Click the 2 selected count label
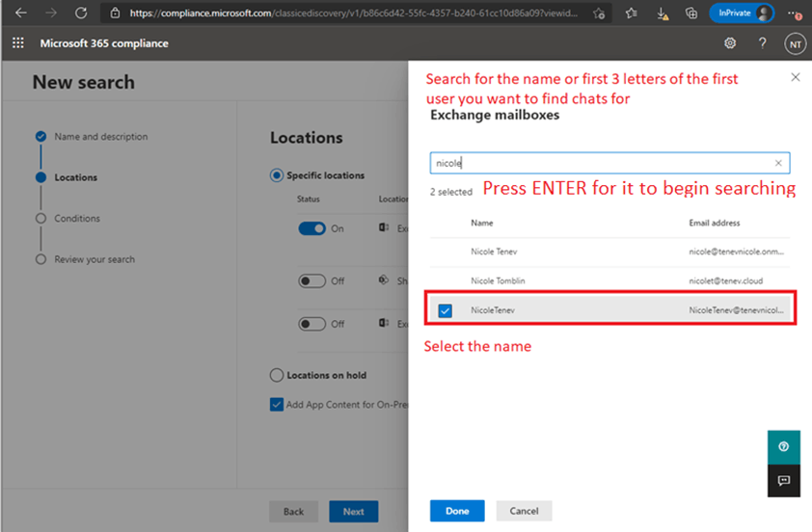Image resolution: width=812 pixels, height=532 pixels. (x=451, y=192)
